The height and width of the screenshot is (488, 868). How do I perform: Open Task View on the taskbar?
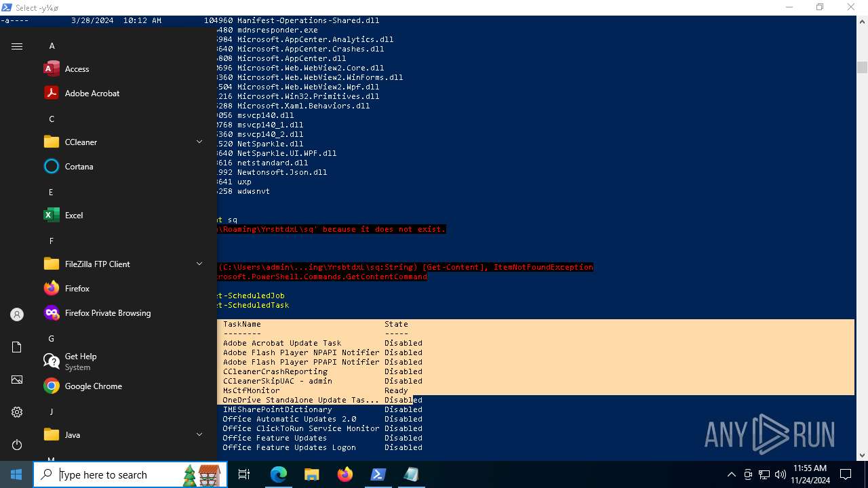[x=244, y=474]
